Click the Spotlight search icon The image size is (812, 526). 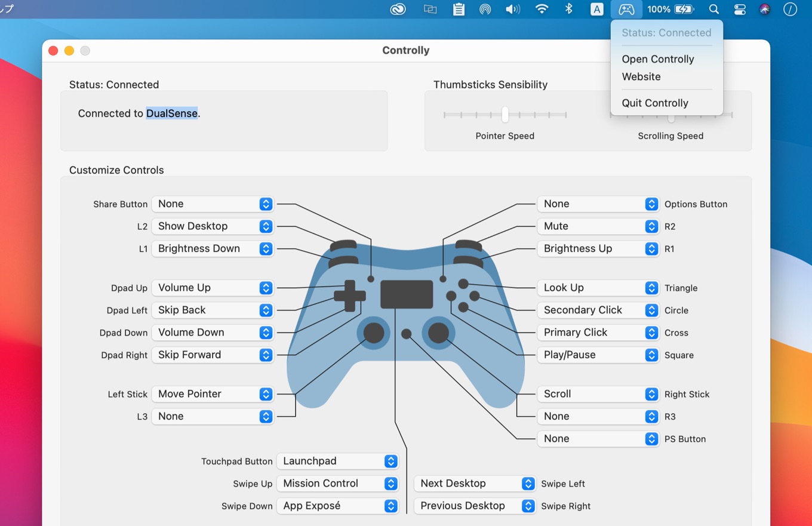[x=713, y=9]
